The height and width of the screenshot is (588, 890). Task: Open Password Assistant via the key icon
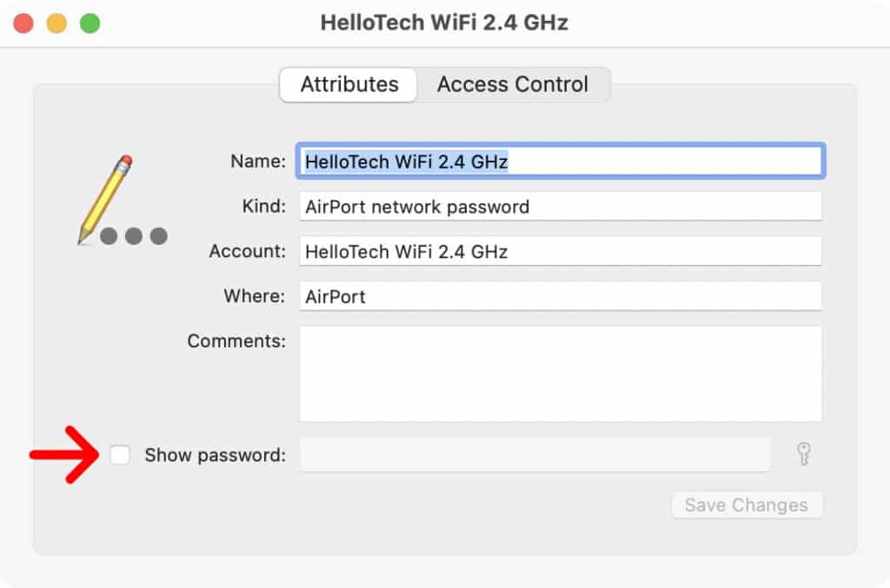801,453
